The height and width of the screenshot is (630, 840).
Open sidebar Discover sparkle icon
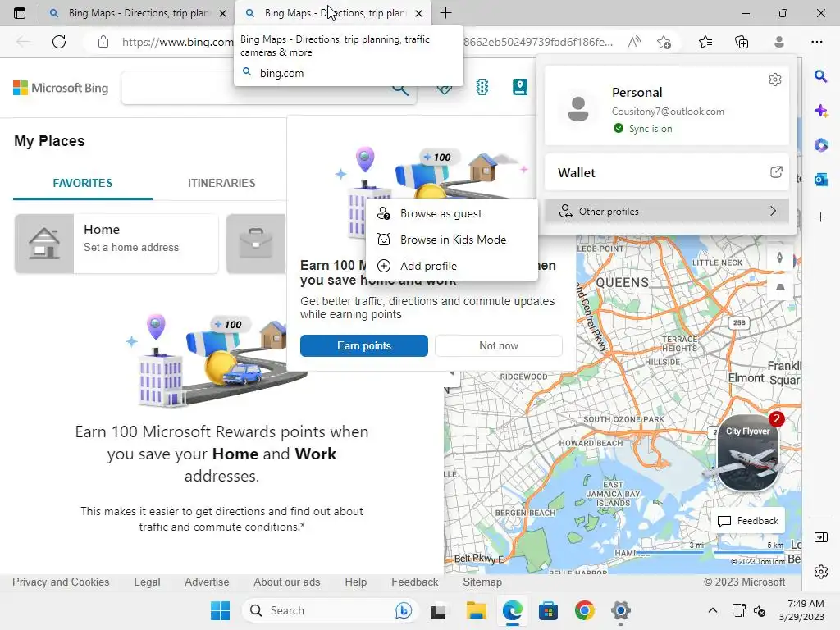click(x=820, y=111)
